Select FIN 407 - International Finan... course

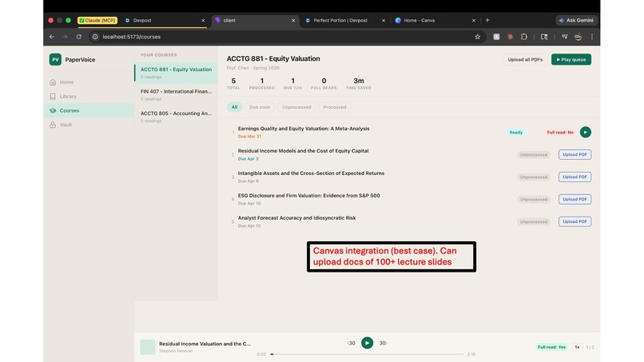click(176, 94)
